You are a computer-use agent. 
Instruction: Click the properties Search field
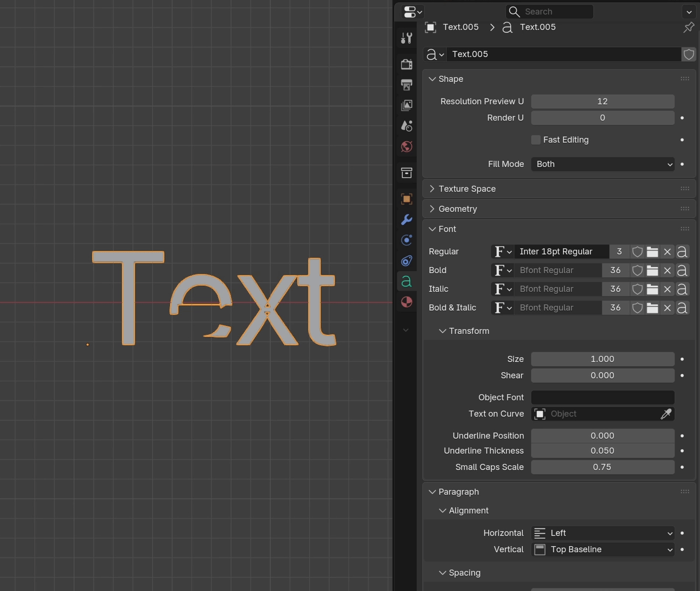click(550, 11)
